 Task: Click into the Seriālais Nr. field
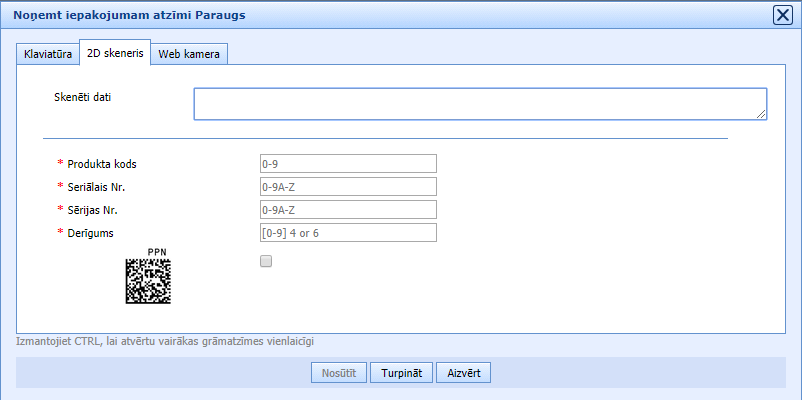[x=348, y=187]
